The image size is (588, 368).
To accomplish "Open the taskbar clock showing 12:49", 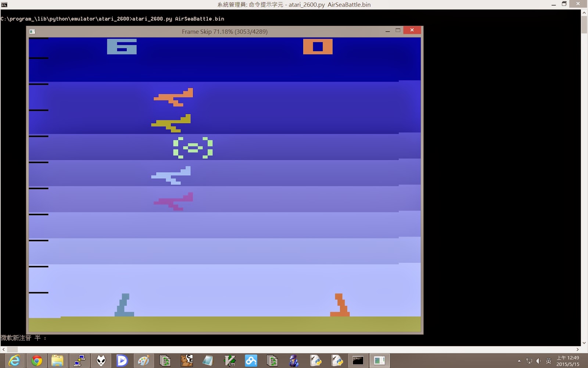I will [x=568, y=361].
